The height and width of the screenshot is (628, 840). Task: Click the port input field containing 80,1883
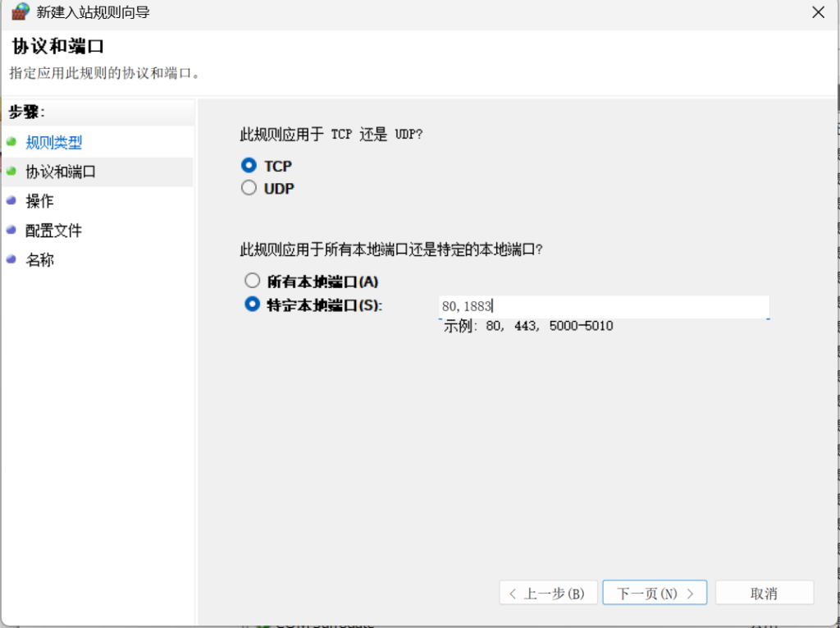coord(604,306)
